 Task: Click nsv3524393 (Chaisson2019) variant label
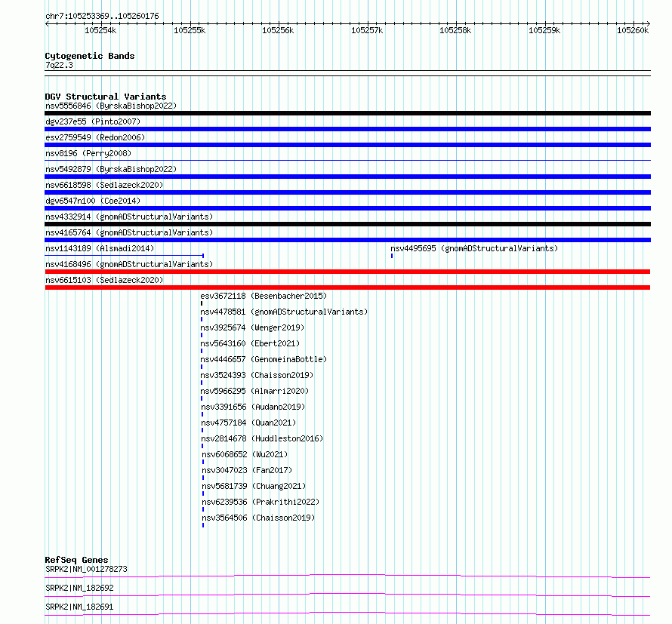[x=257, y=375]
